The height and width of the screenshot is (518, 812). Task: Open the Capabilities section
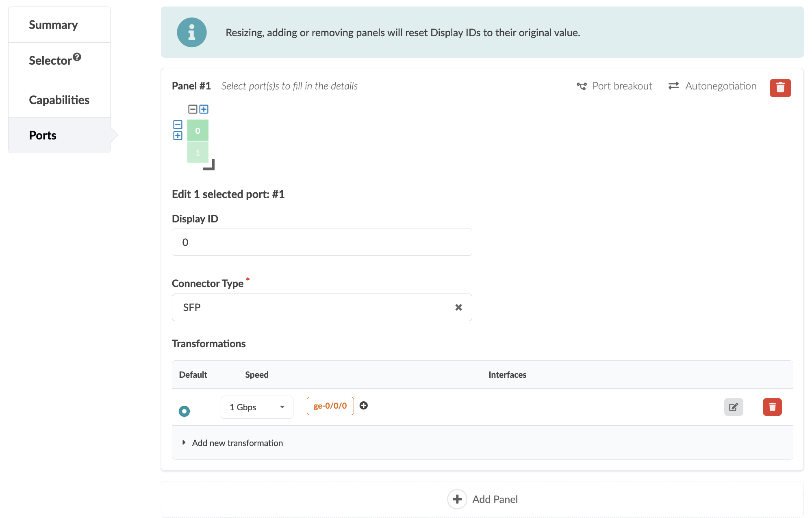coord(59,100)
